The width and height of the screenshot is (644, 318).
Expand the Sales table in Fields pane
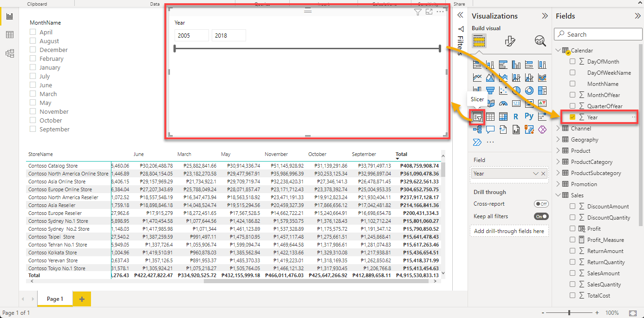(559, 195)
